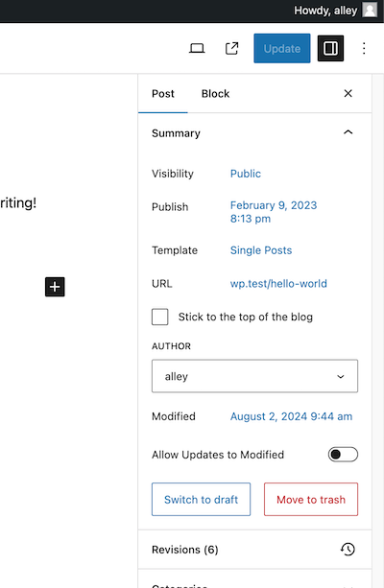
Task: Open Revisions (6) panel
Action: (254, 550)
